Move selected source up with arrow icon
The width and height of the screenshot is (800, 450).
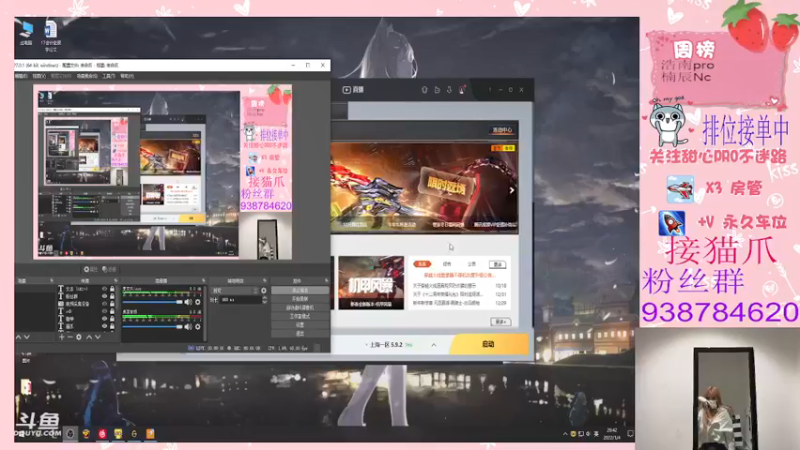[x=89, y=337]
